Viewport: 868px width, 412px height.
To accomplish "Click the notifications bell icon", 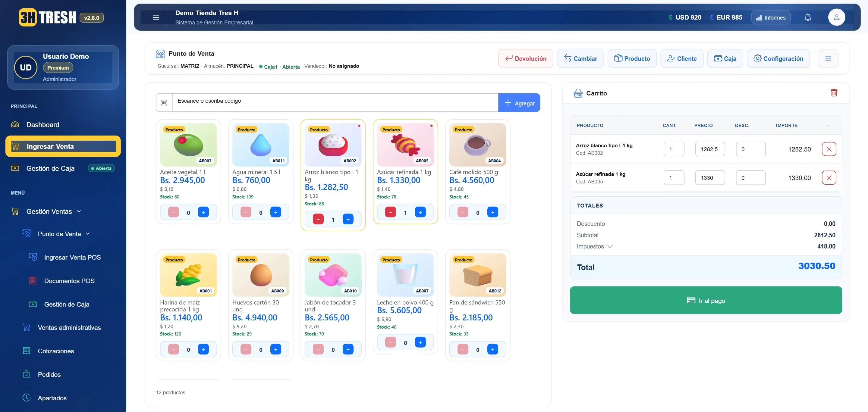I will coord(808,17).
